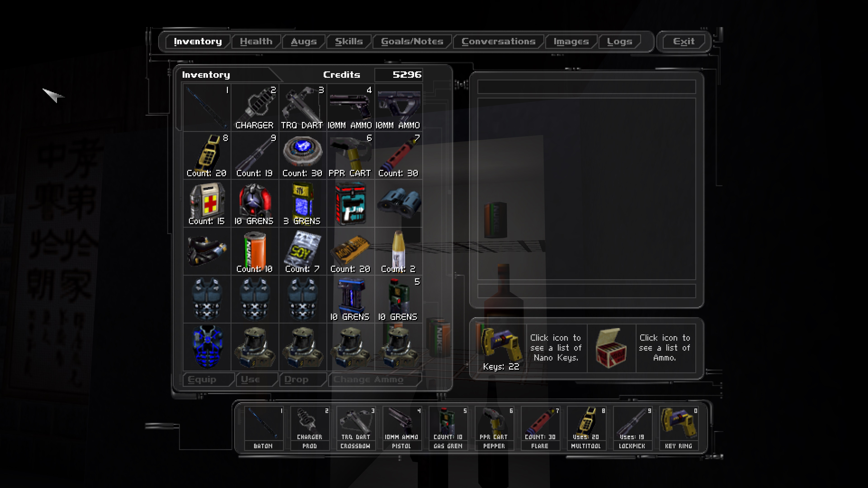This screenshot has width=868, height=488.
Task: Click the Use button
Action: click(x=257, y=380)
